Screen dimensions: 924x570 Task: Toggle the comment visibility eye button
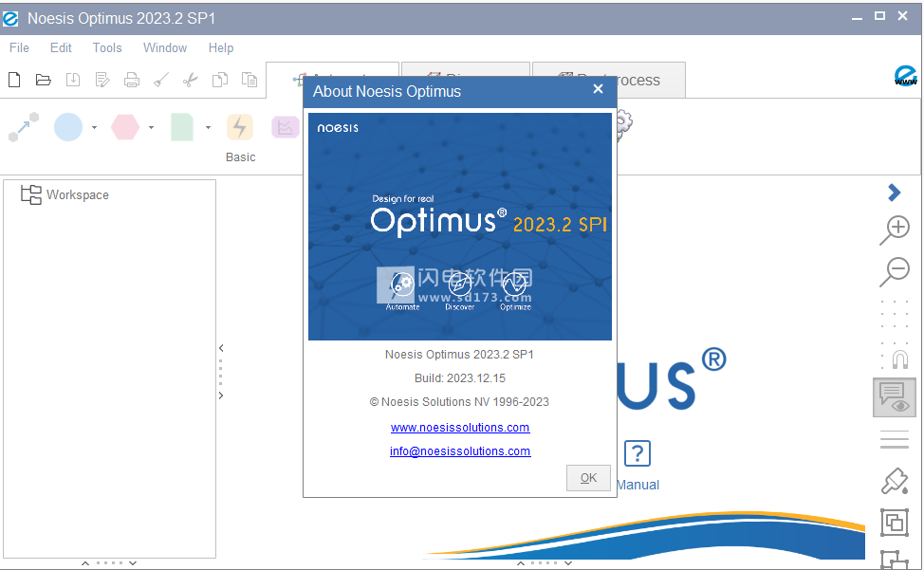point(894,397)
